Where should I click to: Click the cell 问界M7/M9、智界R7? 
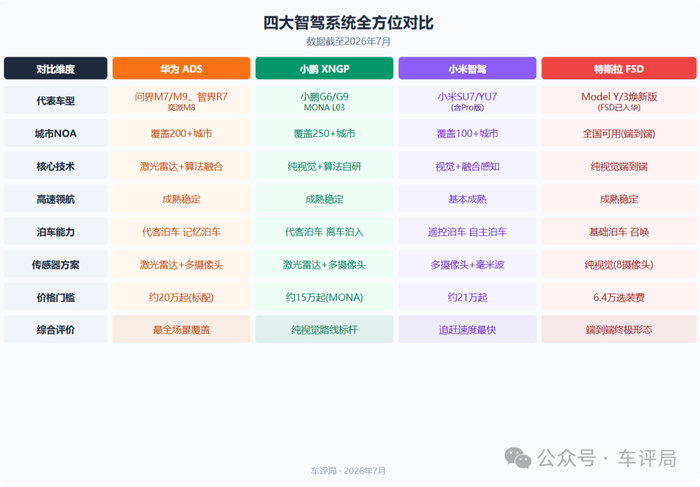tap(181, 100)
